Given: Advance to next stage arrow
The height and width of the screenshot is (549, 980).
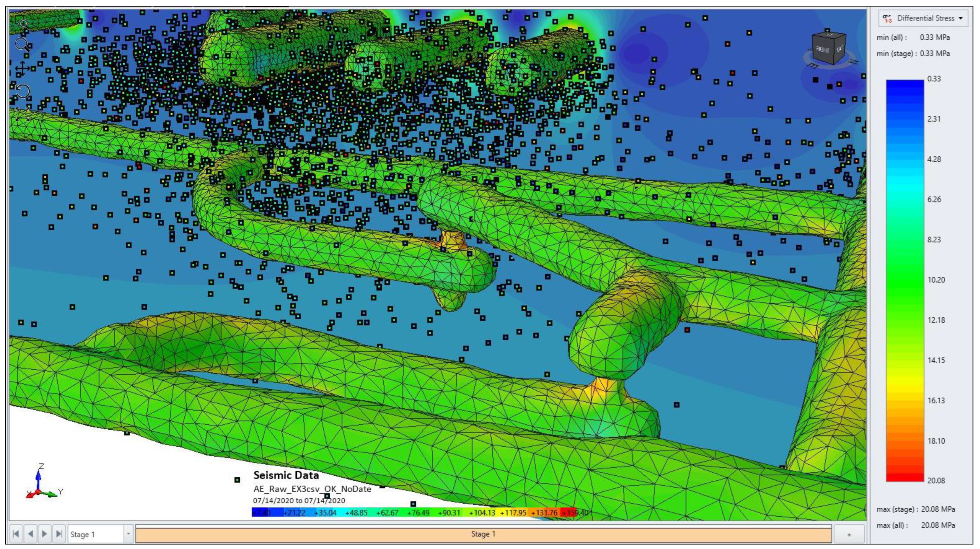Looking at the screenshot, I should coord(45,534).
